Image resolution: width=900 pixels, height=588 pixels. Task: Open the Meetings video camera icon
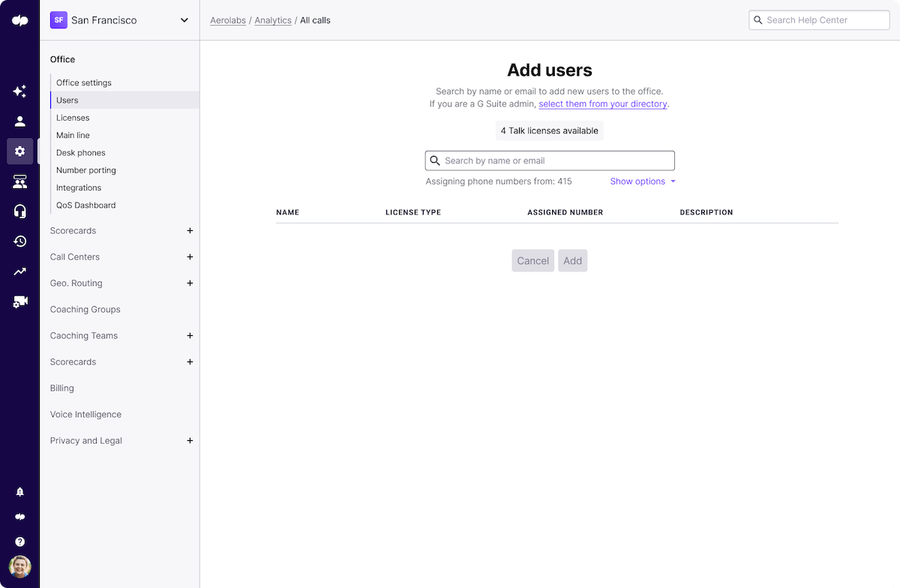pos(19,301)
